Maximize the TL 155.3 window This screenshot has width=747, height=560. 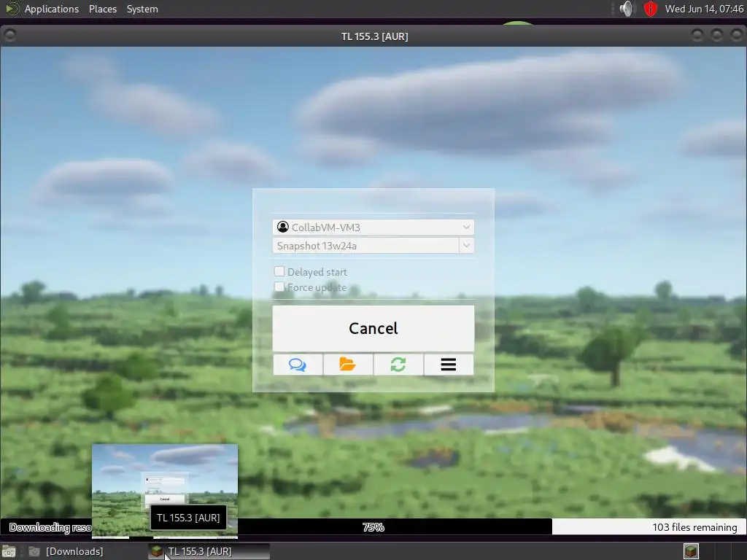pos(716,35)
